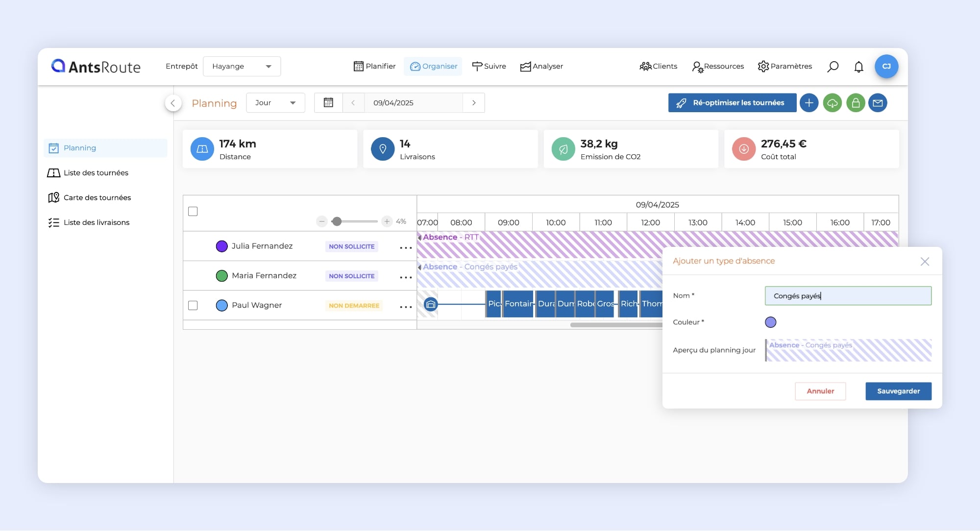The width and height of the screenshot is (980, 531).
Task: Open the calendar date picker icon
Action: tap(328, 103)
